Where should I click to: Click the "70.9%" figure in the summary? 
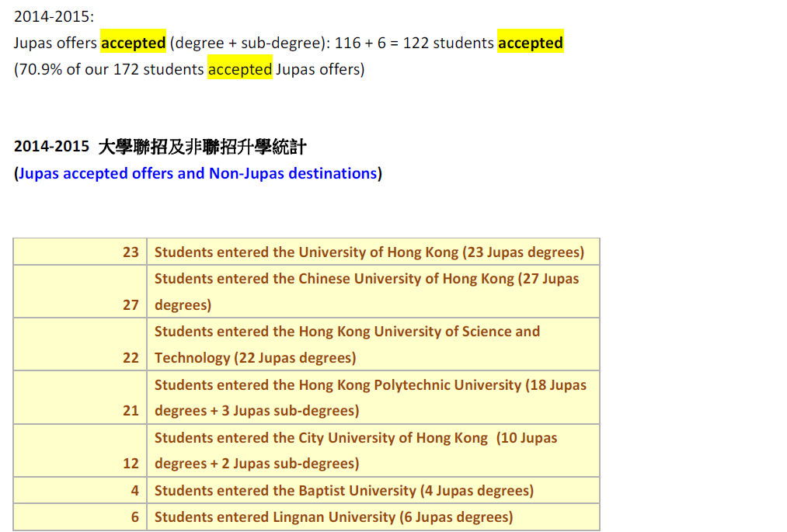pos(40,69)
